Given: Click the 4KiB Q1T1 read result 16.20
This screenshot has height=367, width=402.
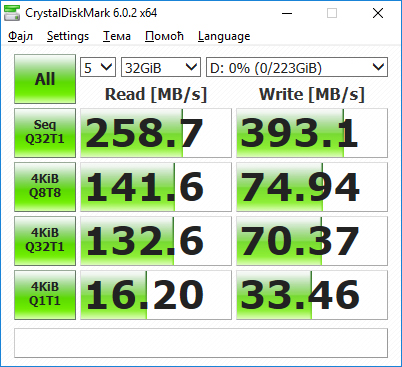Looking at the screenshot, I should coord(156,295).
